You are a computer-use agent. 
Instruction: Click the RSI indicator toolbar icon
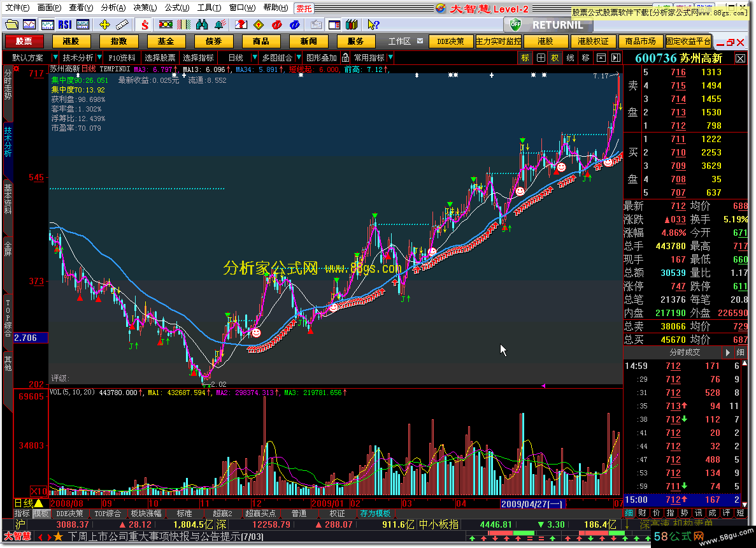pyautogui.click(x=64, y=25)
